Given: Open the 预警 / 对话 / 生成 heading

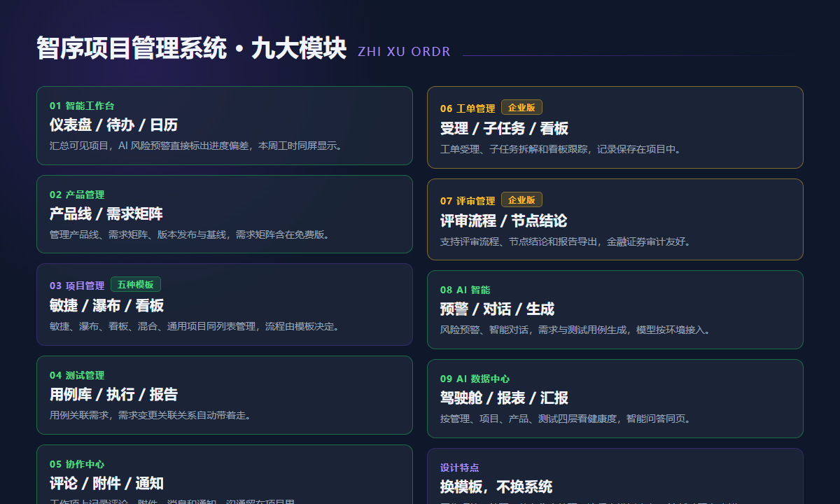Looking at the screenshot, I should tap(497, 309).
